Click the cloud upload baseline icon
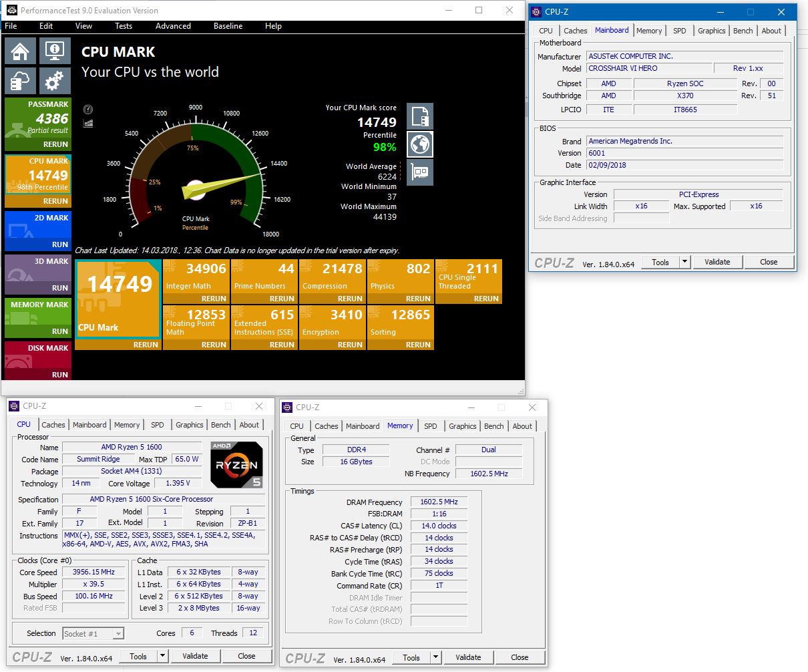 click(21, 81)
